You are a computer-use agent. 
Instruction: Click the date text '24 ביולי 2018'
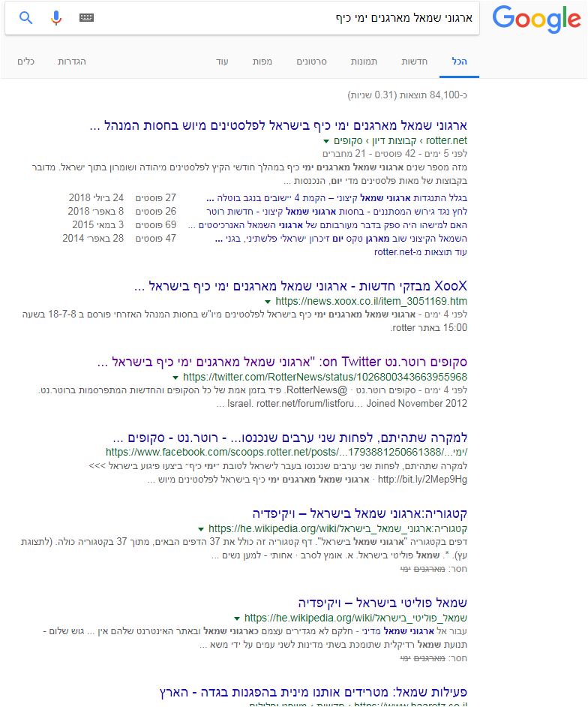[96, 198]
